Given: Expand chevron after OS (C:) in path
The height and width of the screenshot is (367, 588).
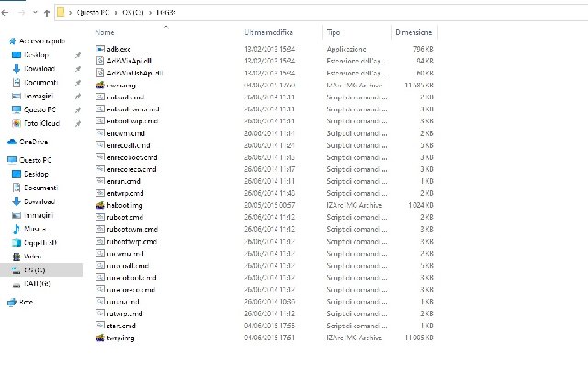Looking at the screenshot, I should [x=150, y=12].
